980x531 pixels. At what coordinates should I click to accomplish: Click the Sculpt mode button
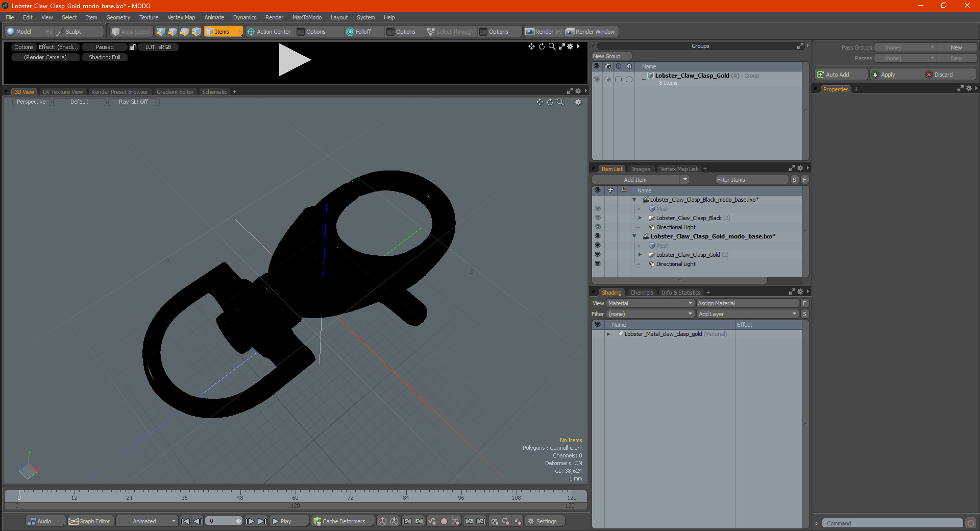[79, 32]
